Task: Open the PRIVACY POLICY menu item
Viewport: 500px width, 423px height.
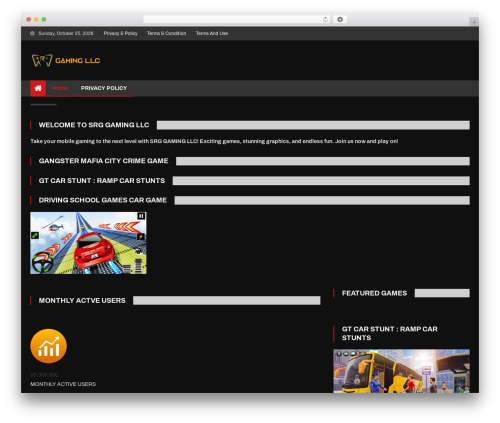Action: (104, 88)
